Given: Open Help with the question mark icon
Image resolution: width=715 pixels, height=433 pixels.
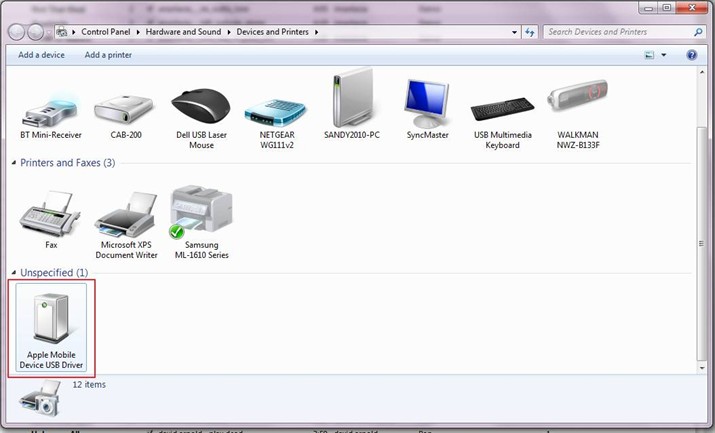Looking at the screenshot, I should pos(691,55).
